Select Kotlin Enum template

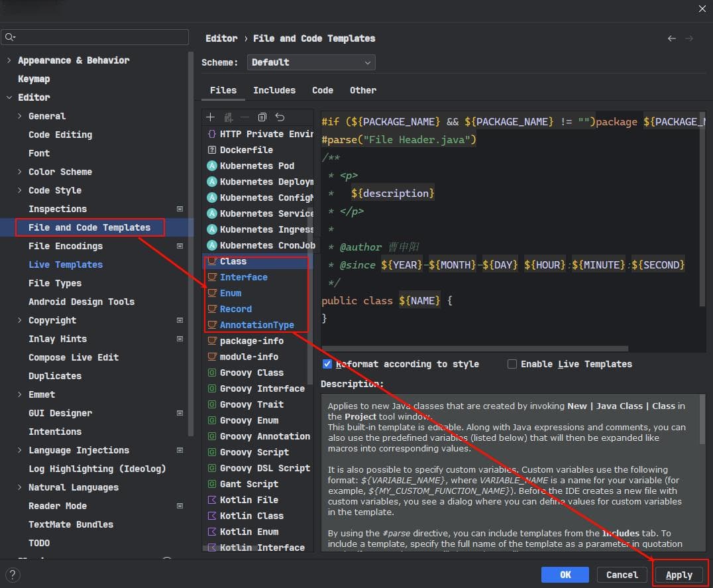coord(249,532)
